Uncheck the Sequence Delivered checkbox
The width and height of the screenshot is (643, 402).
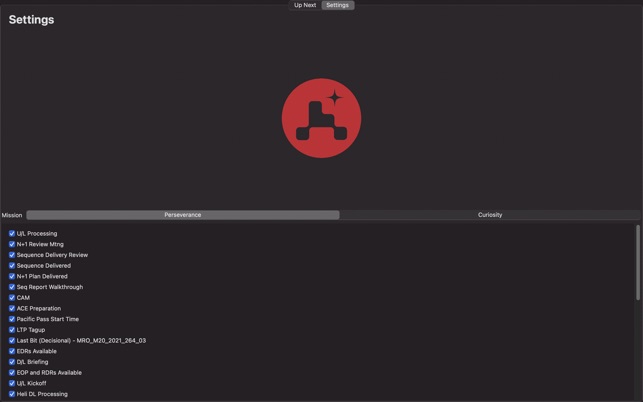[x=12, y=265]
